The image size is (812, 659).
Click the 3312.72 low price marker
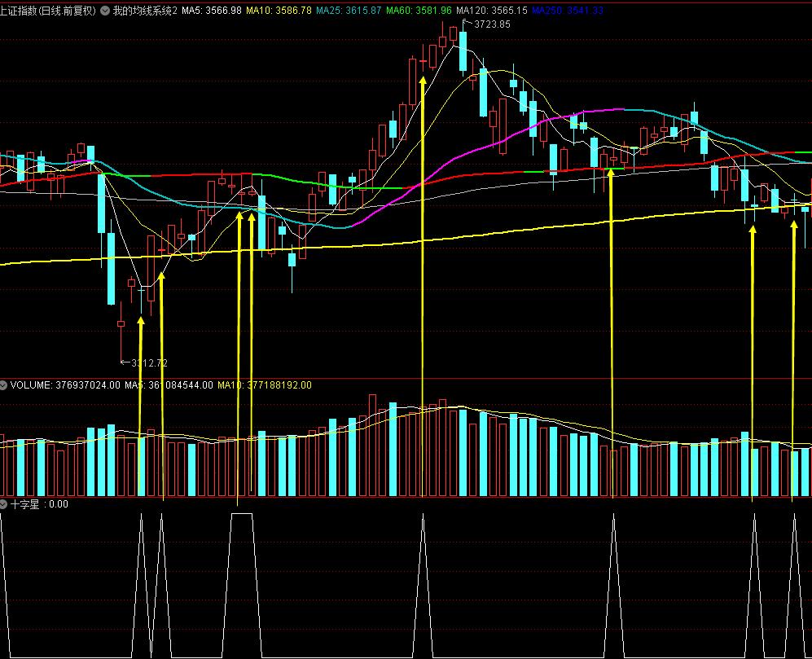coord(147,363)
